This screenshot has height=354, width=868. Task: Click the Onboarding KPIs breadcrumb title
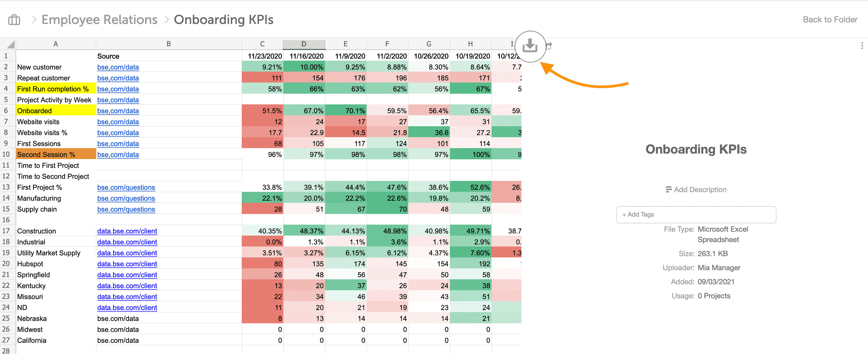(224, 20)
